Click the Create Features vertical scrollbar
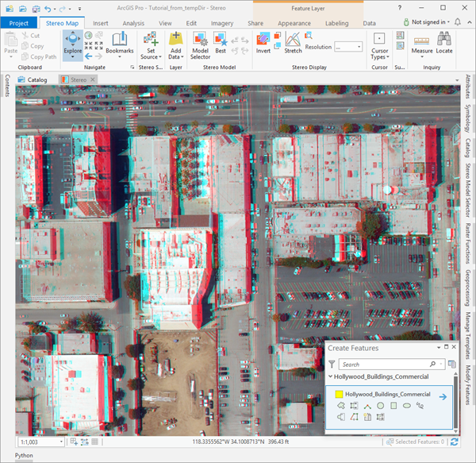The width and height of the screenshot is (476, 463). pos(455,402)
